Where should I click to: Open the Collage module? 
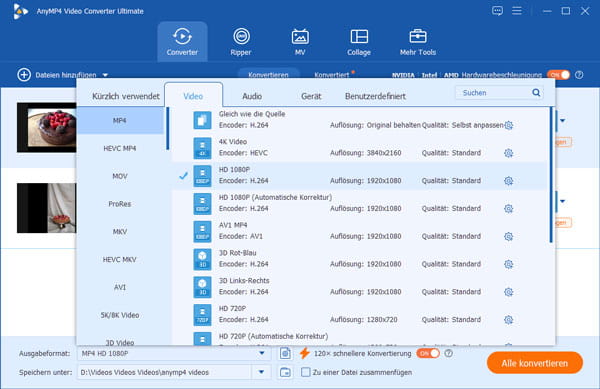pos(359,41)
